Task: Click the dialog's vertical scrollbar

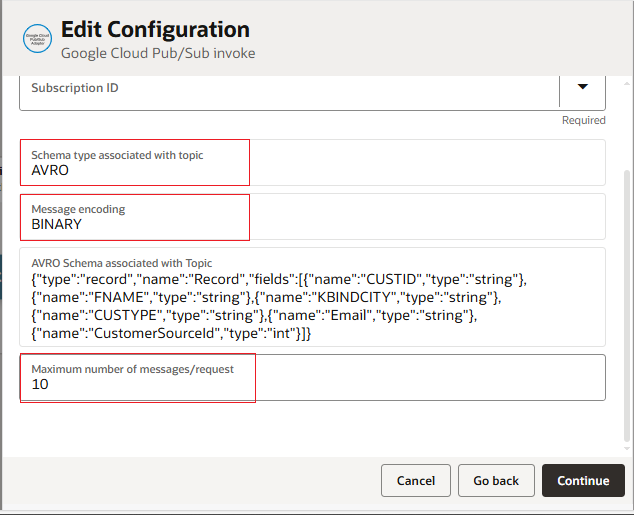Action: click(627, 300)
